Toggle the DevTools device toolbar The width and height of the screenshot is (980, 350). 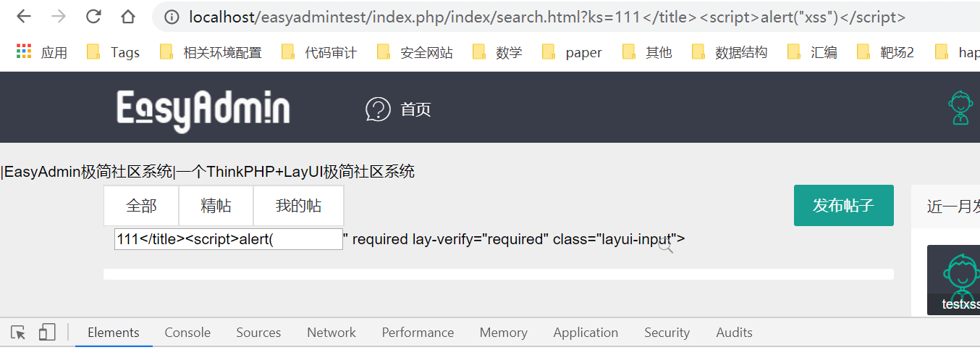47,333
